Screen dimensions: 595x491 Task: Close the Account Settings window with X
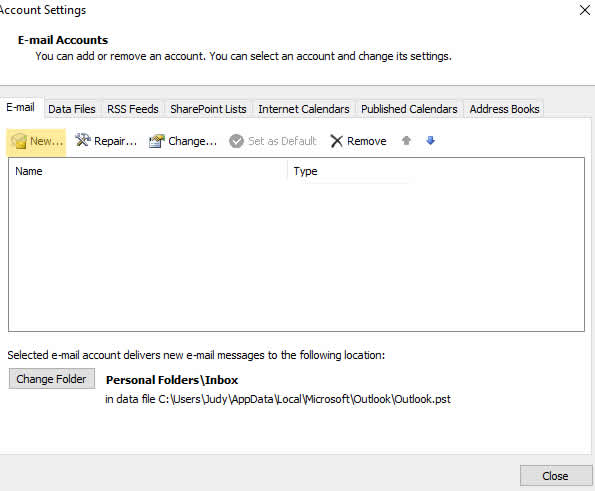coord(585,10)
